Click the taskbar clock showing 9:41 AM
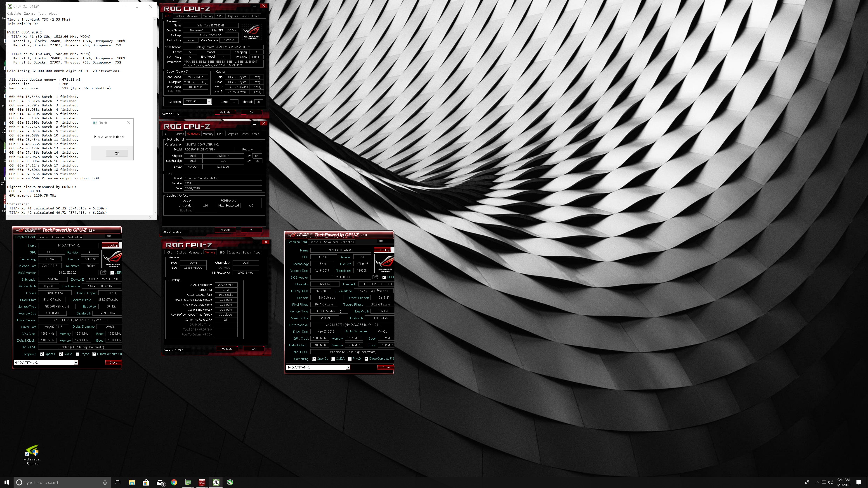 (x=843, y=482)
